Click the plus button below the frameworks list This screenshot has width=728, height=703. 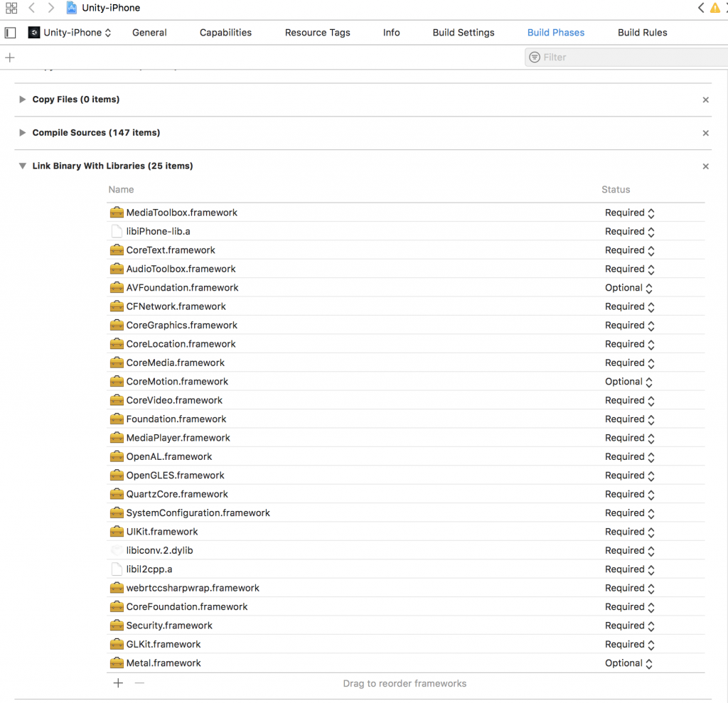[118, 683]
